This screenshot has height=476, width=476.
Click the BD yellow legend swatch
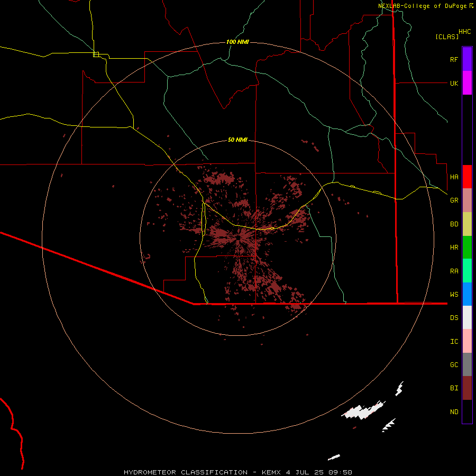coord(467,224)
